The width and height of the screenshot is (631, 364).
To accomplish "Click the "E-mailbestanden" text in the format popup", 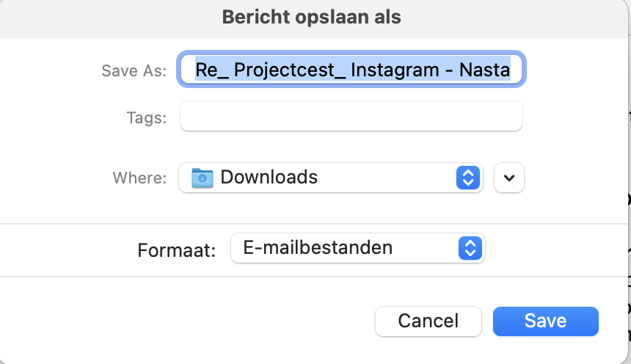I will point(317,248).
